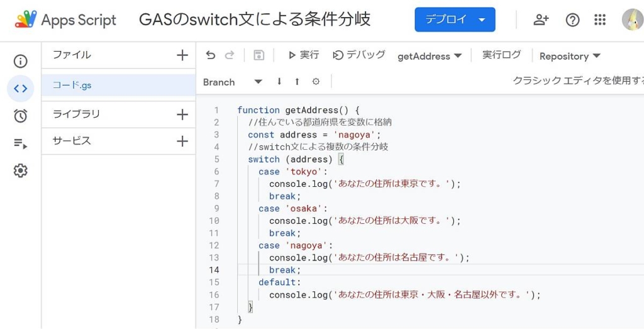Click the デバッグ debug button
The image size is (644, 329).
(x=359, y=55)
